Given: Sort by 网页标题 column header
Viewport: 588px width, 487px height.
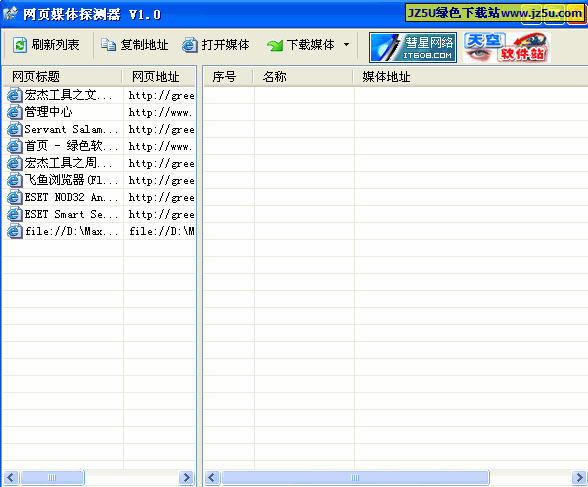Looking at the screenshot, I should pyautogui.click(x=63, y=76).
